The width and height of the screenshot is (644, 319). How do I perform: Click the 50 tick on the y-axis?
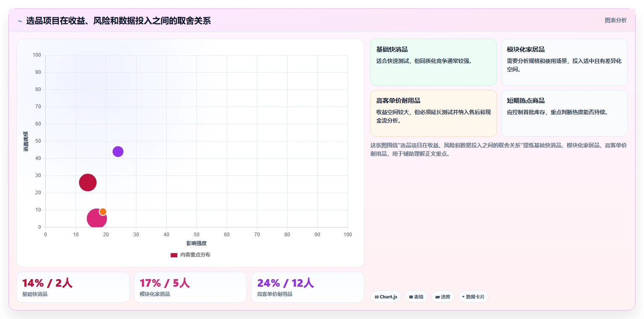coord(38,141)
